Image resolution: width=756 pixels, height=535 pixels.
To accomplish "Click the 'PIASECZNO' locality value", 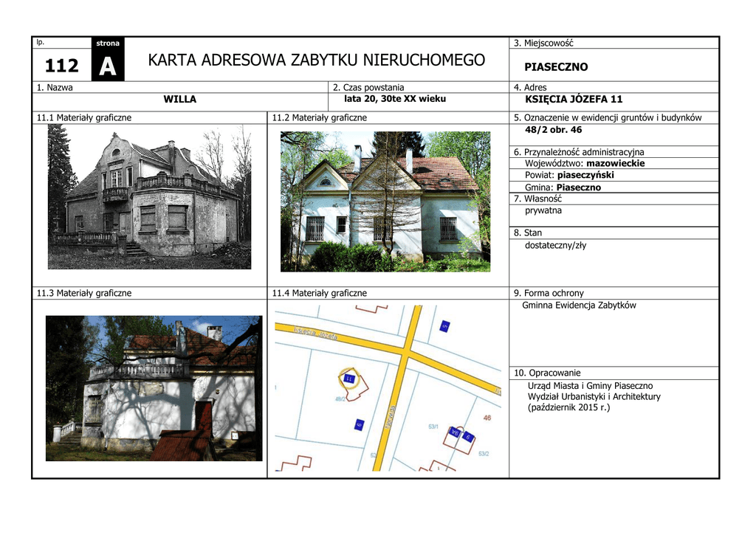I will pos(556,67).
